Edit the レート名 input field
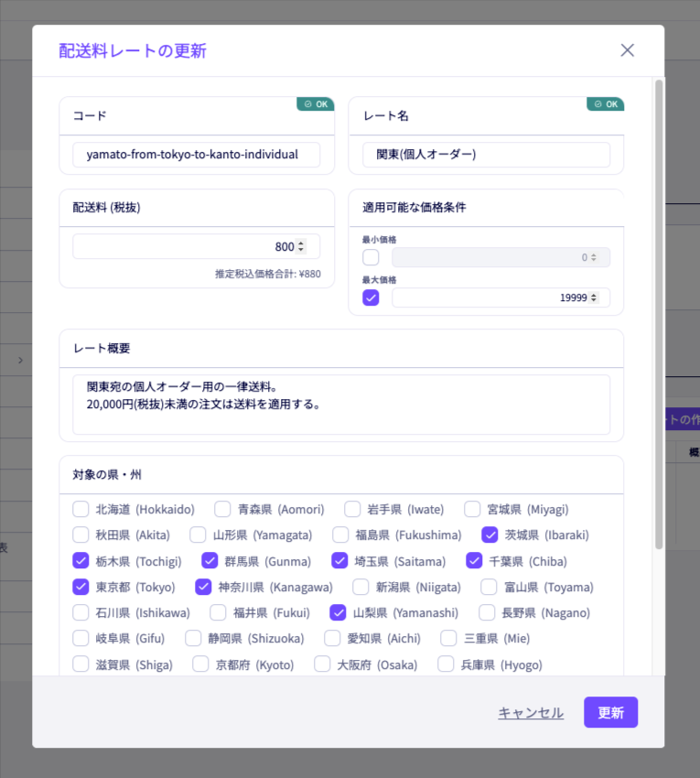 point(486,155)
